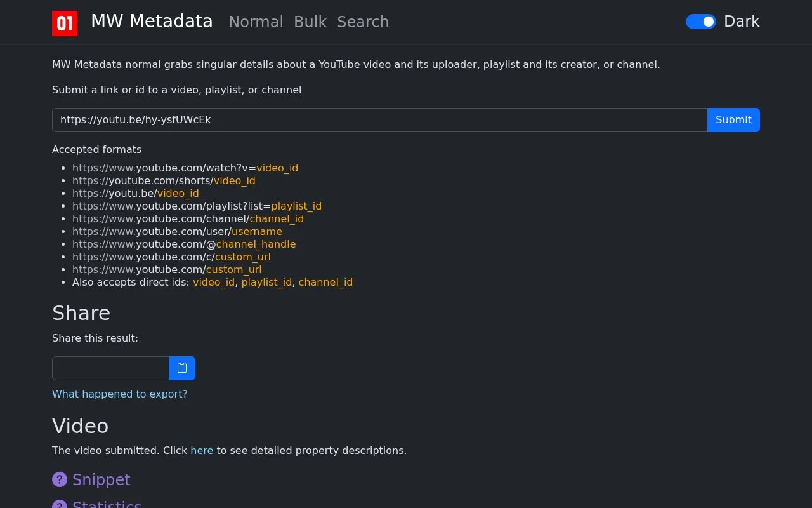
Task: Click the channel/channel_id format line
Action: coord(188,218)
